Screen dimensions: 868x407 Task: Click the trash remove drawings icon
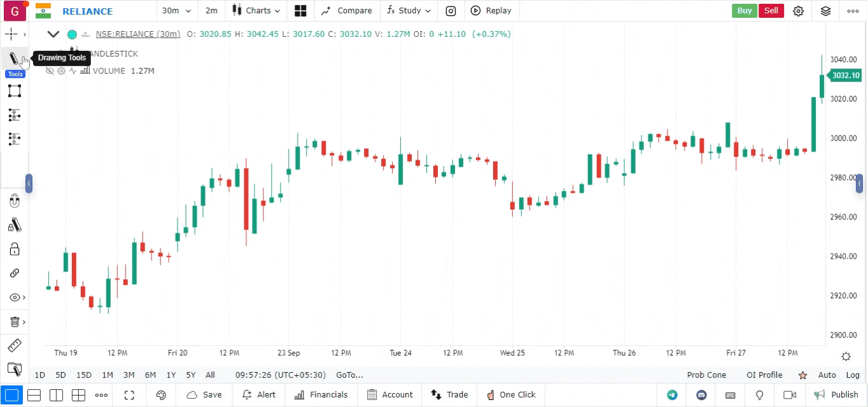15,322
